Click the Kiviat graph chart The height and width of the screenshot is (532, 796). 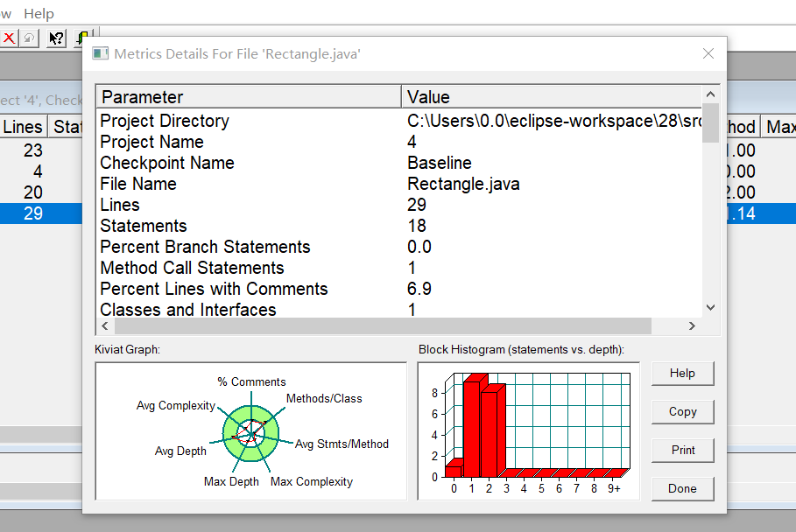[x=250, y=431]
